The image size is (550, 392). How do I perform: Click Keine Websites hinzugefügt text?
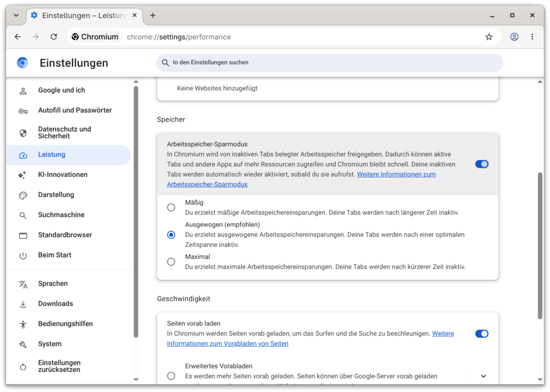pos(217,88)
